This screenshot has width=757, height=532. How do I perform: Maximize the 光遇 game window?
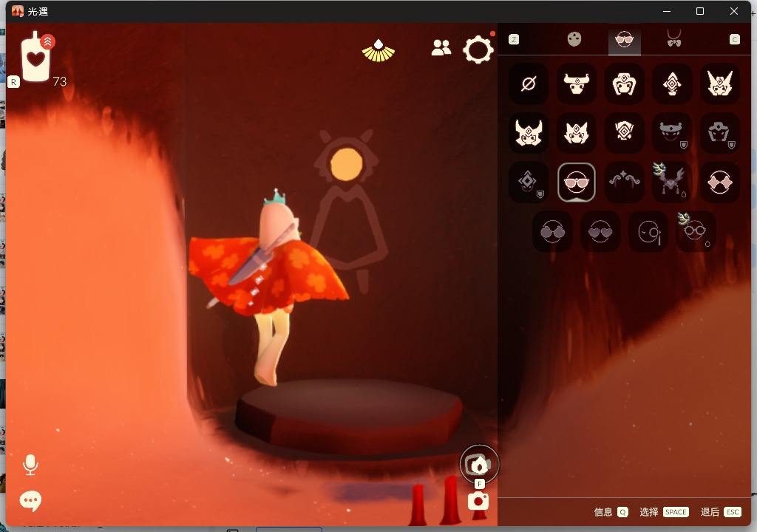[699, 11]
